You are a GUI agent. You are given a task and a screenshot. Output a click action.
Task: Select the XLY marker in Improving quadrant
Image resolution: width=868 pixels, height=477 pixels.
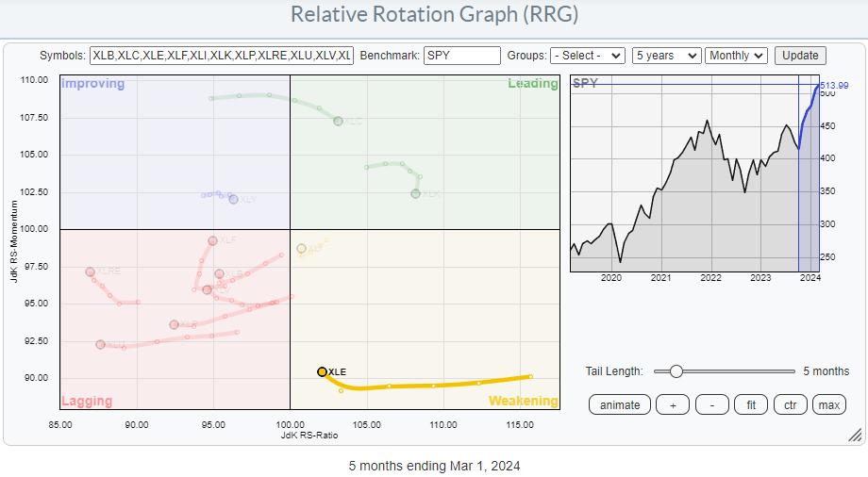tap(233, 199)
